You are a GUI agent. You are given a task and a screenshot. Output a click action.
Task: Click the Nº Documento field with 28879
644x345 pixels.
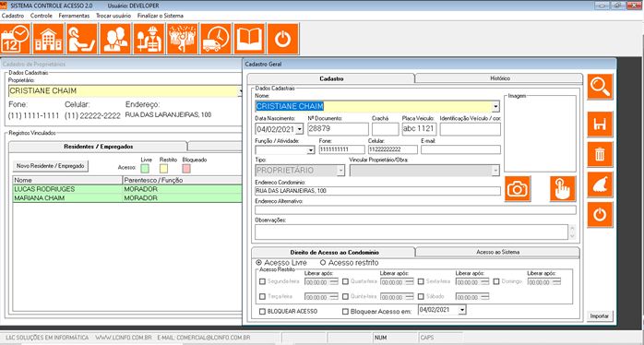click(338, 129)
